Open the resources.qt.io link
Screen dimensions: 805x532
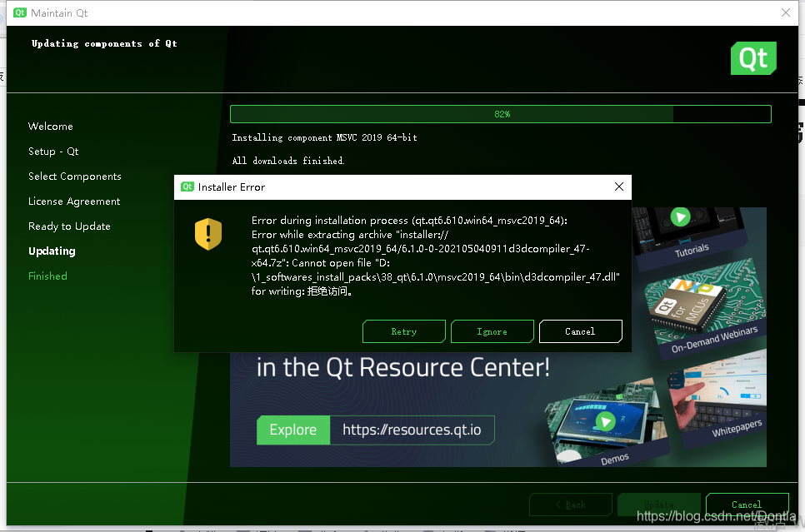pyautogui.click(x=413, y=430)
